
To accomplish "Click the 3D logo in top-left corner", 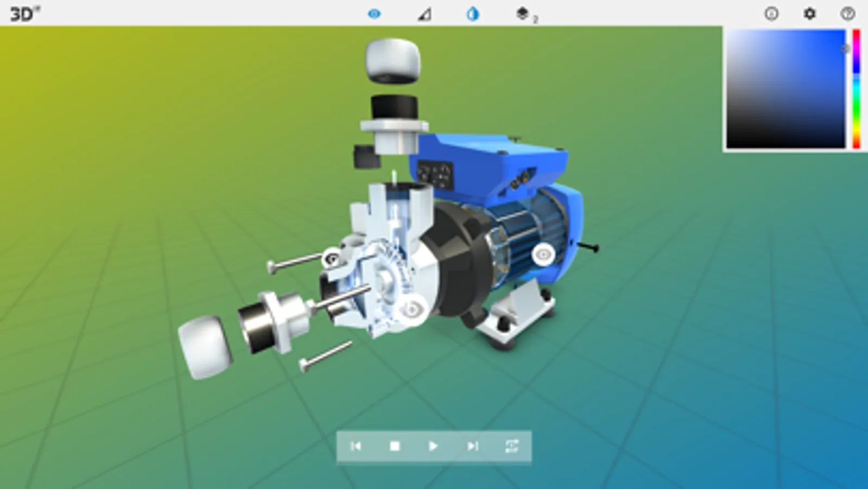I will pos(25,14).
